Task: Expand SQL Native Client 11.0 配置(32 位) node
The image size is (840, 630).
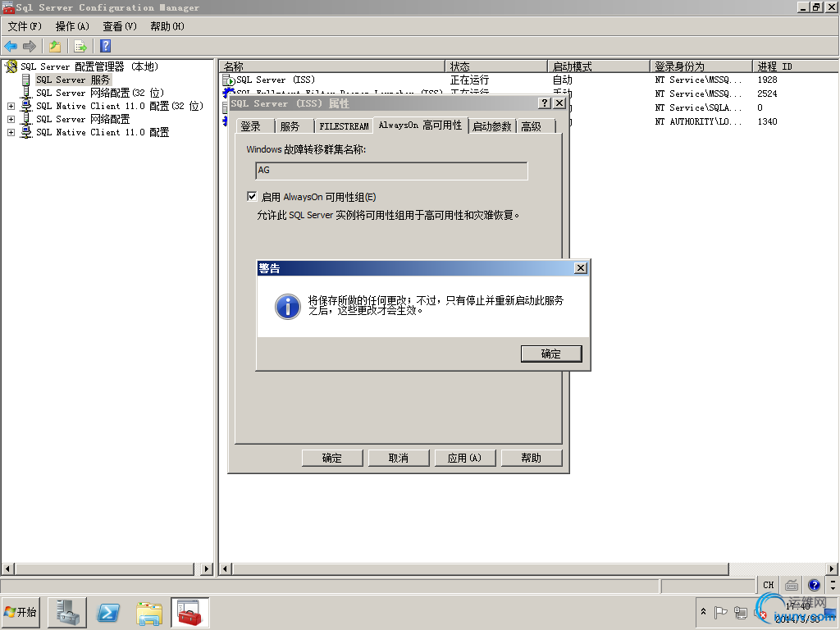Action: pyautogui.click(x=11, y=106)
